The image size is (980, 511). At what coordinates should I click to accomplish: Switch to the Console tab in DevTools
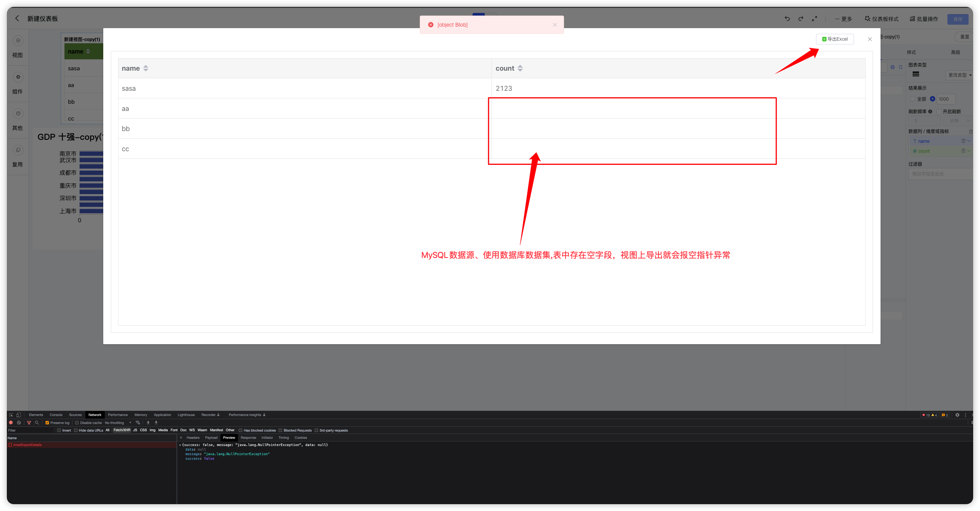[x=56, y=414]
